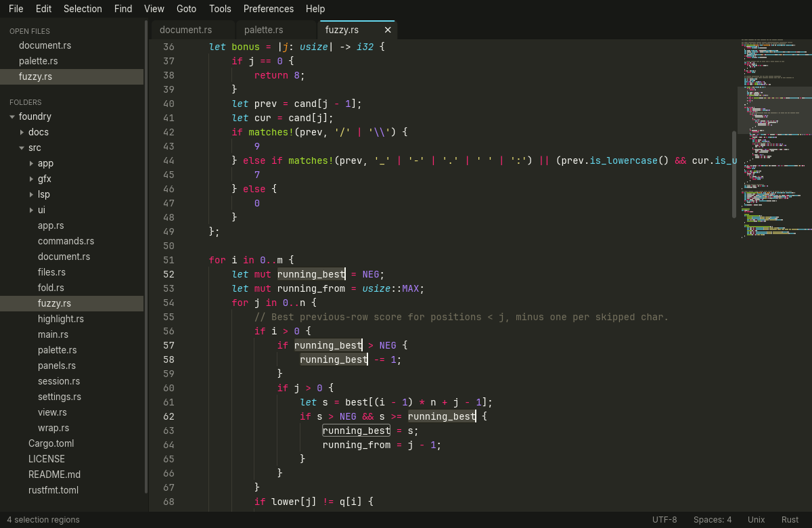Open the Preferences menu
Image resolution: width=812 pixels, height=528 pixels.
coord(269,9)
